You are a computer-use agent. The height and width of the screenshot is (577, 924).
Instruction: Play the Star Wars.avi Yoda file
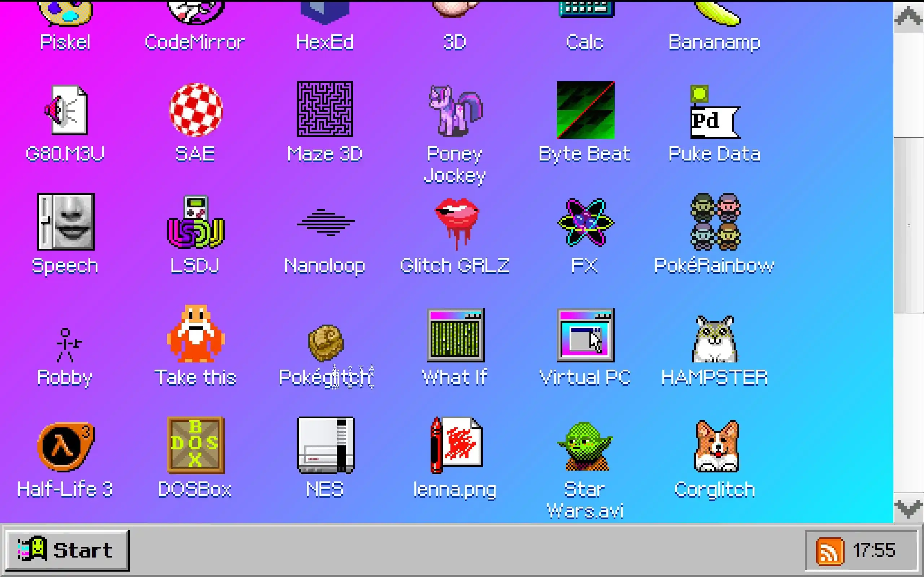pos(585,446)
